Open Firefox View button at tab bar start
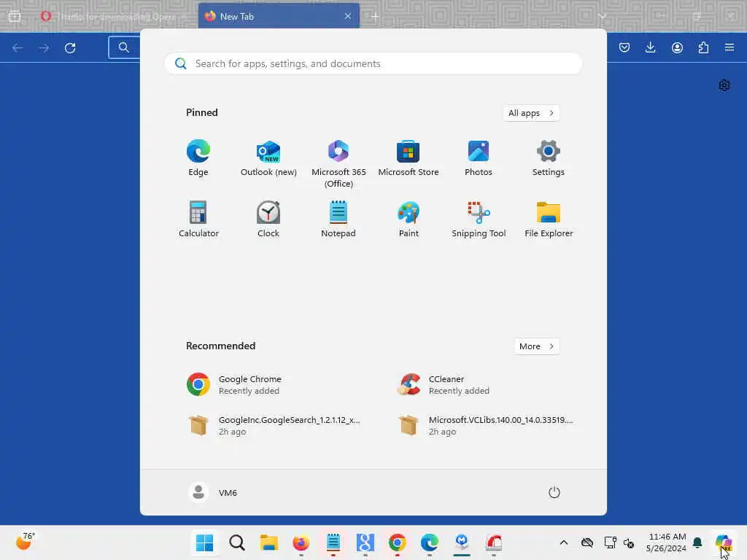 click(x=15, y=16)
